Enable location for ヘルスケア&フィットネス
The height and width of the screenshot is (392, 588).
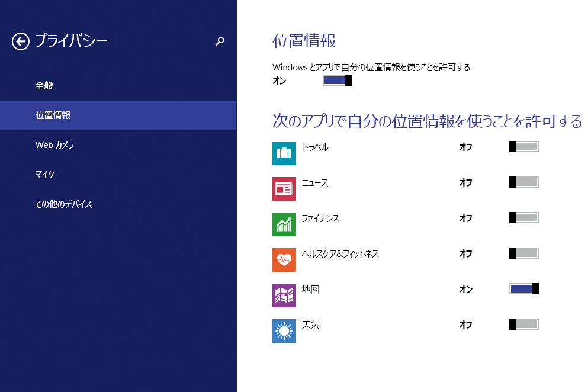(524, 253)
